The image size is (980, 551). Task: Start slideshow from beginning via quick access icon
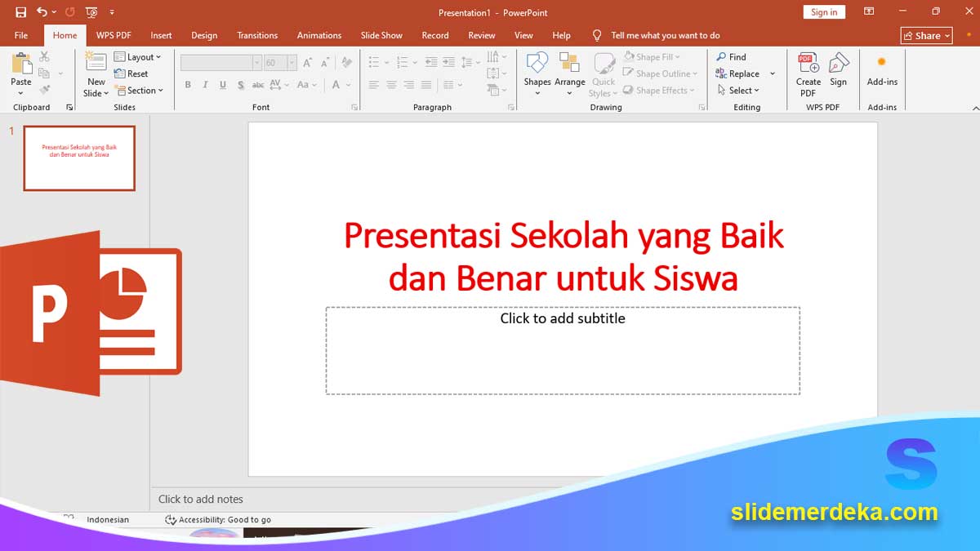(91, 12)
